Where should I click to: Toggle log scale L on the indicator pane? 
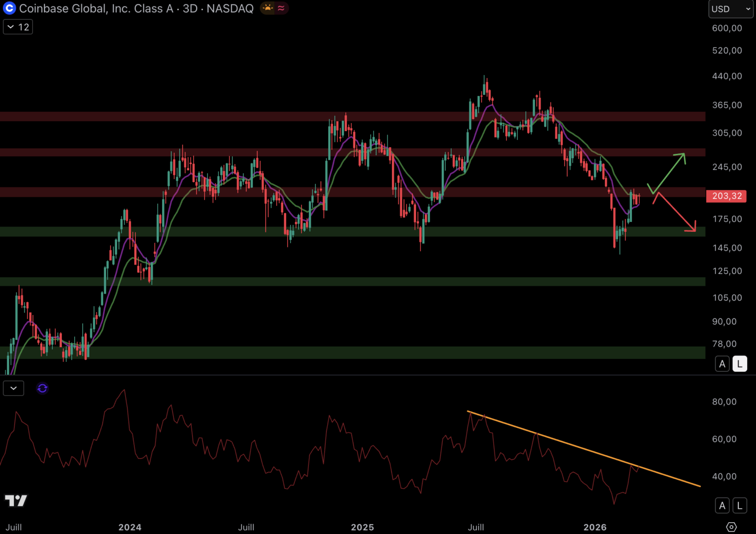(739, 505)
